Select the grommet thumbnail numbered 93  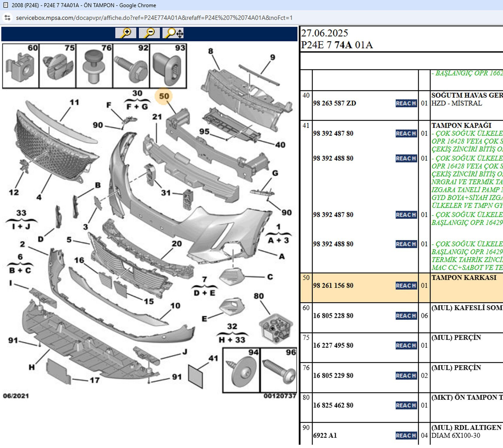168,66
